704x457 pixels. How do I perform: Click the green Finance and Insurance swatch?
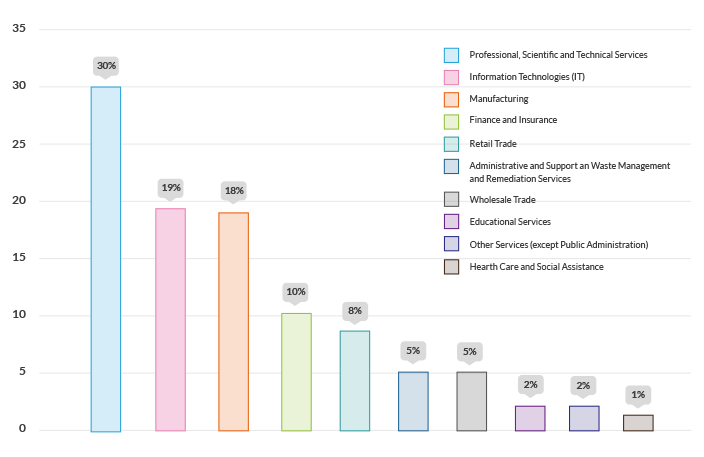[451, 121]
